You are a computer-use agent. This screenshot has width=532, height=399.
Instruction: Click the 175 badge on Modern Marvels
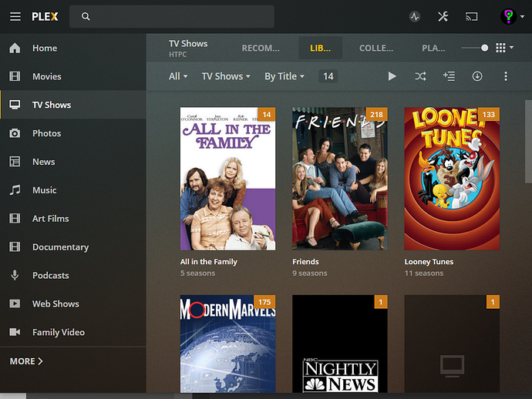[x=264, y=302]
